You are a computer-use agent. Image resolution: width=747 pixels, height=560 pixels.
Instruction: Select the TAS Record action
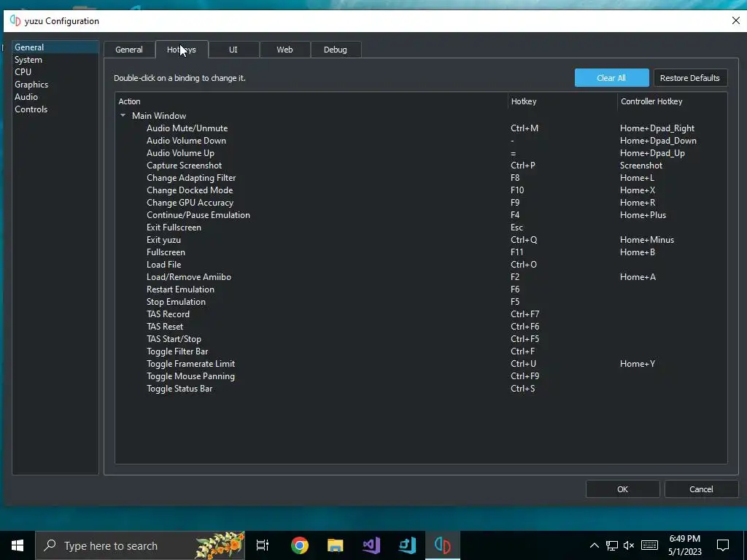pyautogui.click(x=169, y=314)
